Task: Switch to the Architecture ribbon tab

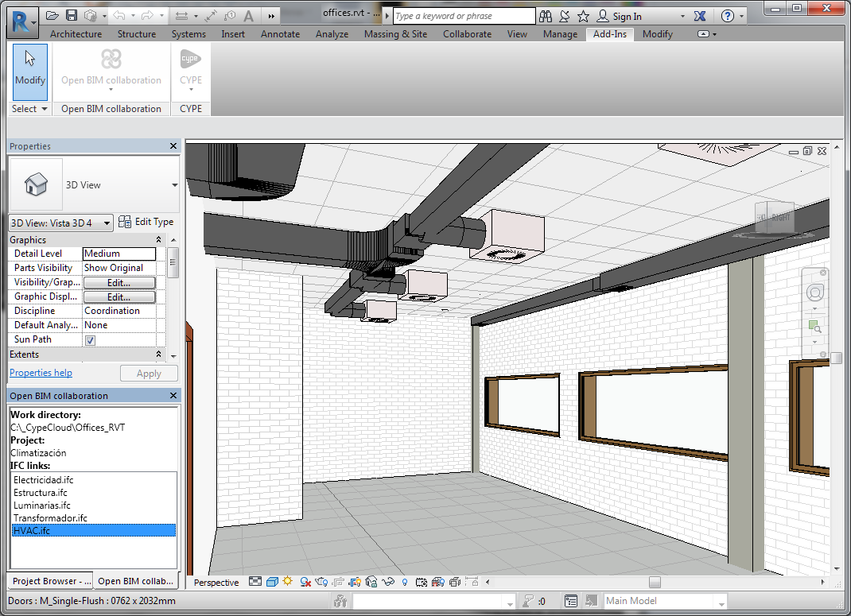Action: 76,34
